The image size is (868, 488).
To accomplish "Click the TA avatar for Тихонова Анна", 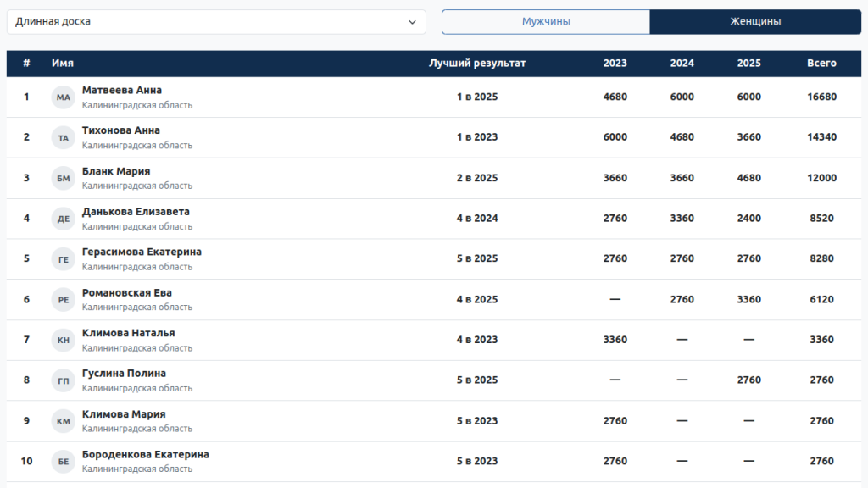I will (64, 137).
